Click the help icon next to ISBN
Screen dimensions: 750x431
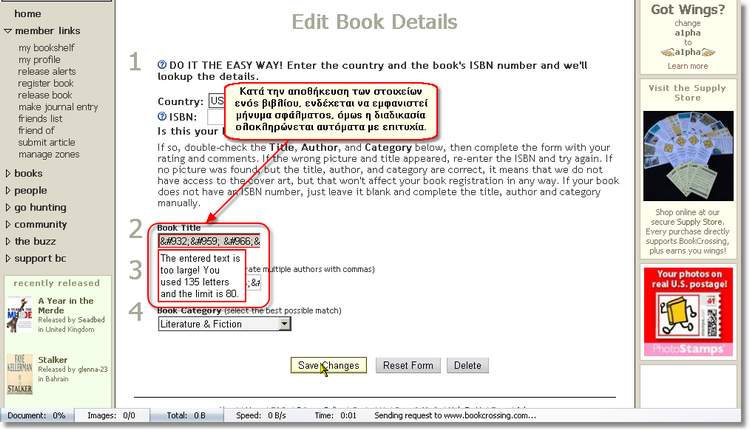tap(162, 116)
